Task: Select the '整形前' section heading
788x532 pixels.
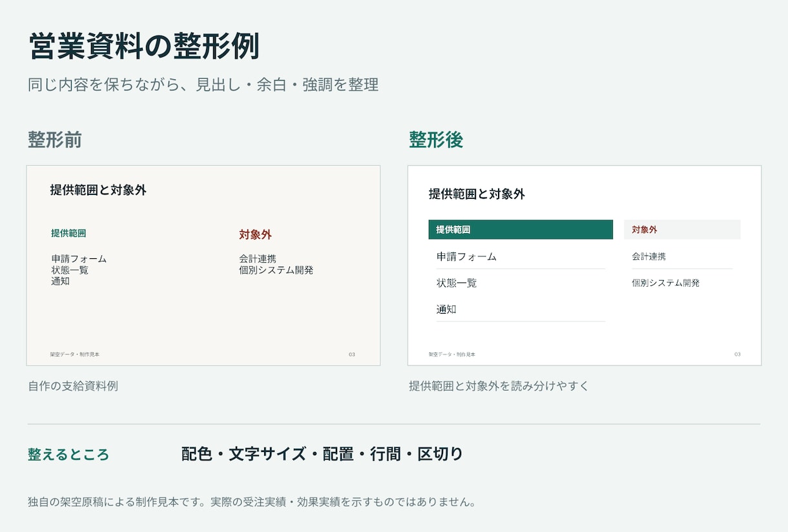Action: tap(55, 139)
